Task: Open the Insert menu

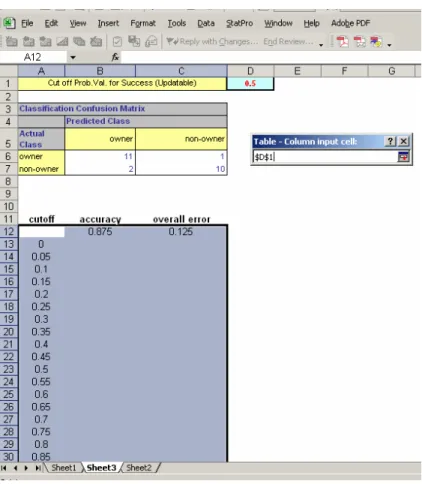Action: (108, 23)
